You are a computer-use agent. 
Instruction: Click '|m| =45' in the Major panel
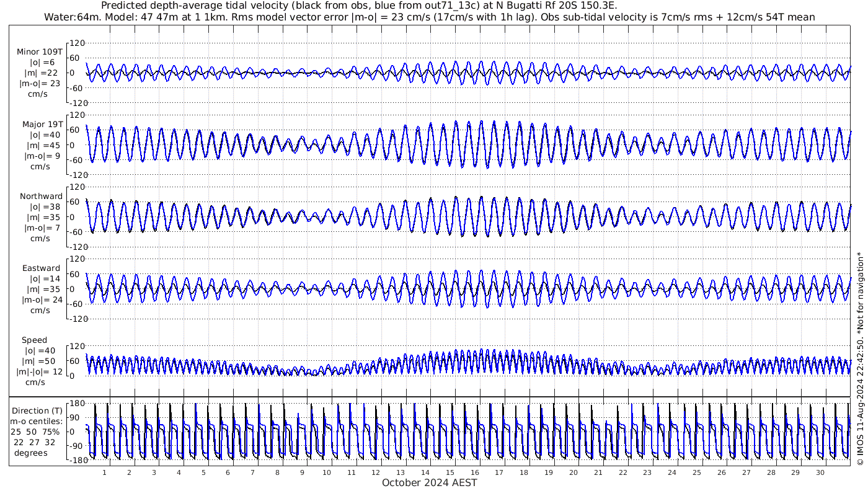tap(43, 146)
